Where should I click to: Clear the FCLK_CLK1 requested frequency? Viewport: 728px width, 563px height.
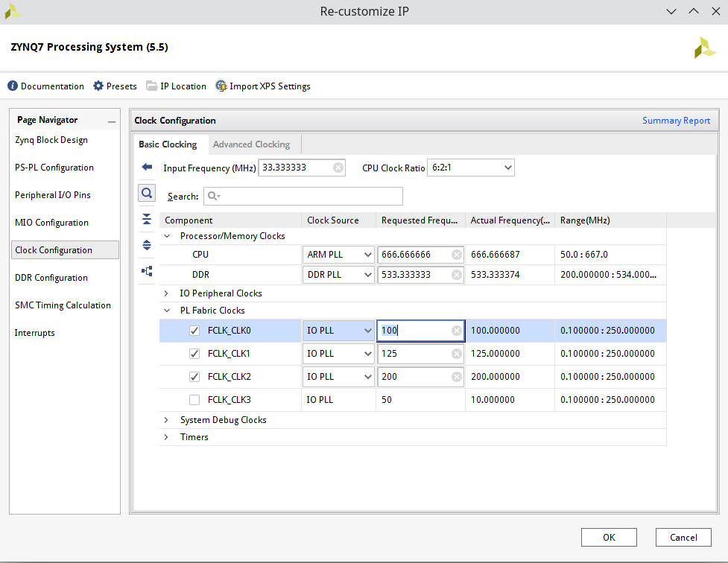click(x=457, y=354)
